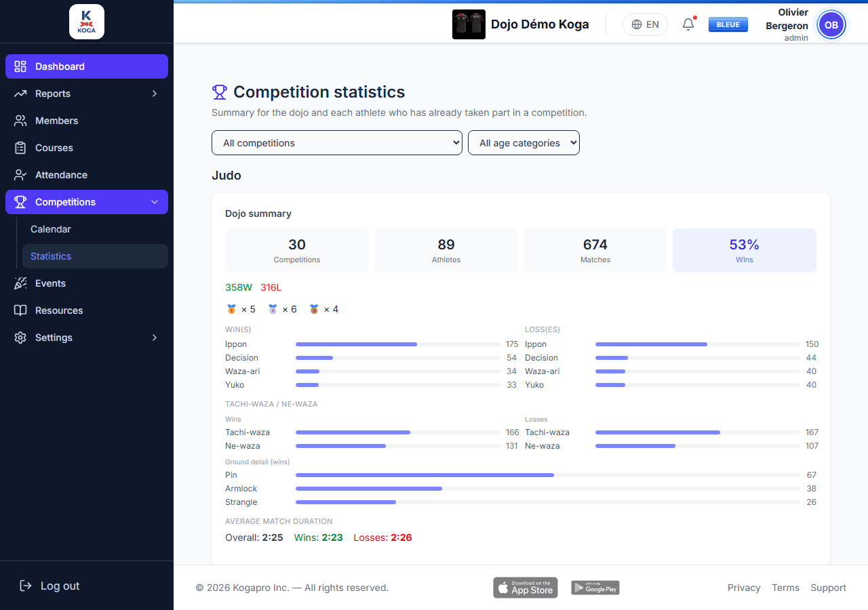868x610 pixels.
Task: Click the BLEUE belt badge
Action: click(728, 24)
